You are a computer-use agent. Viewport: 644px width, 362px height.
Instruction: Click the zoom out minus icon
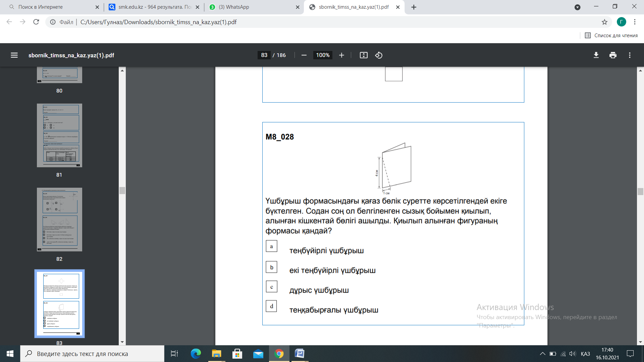click(x=304, y=55)
